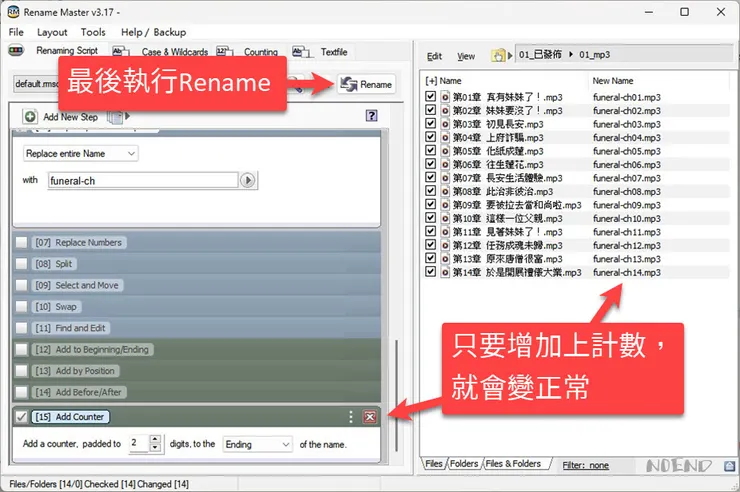The height and width of the screenshot is (492, 740).
Task: Expand the [13] Add by Position step
Action: 76,371
